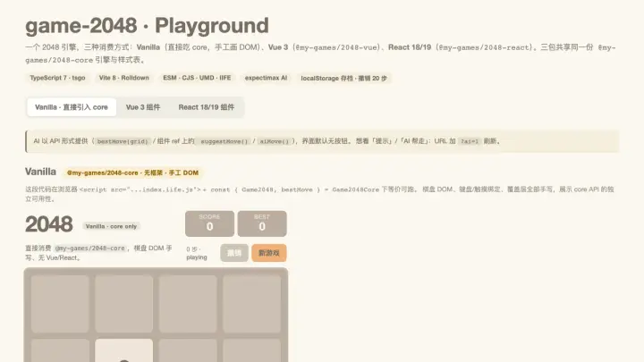Click the @my-games/2048-vue package name
This screenshot has height=362, width=644.
tap(337, 47)
